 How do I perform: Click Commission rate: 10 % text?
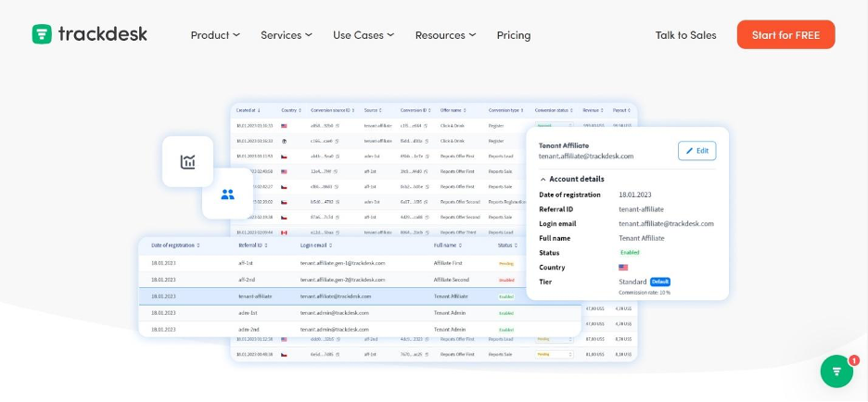[645, 292]
